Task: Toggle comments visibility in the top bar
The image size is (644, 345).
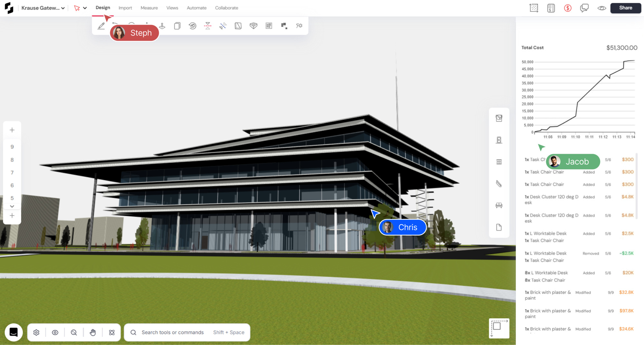Action: pyautogui.click(x=584, y=8)
